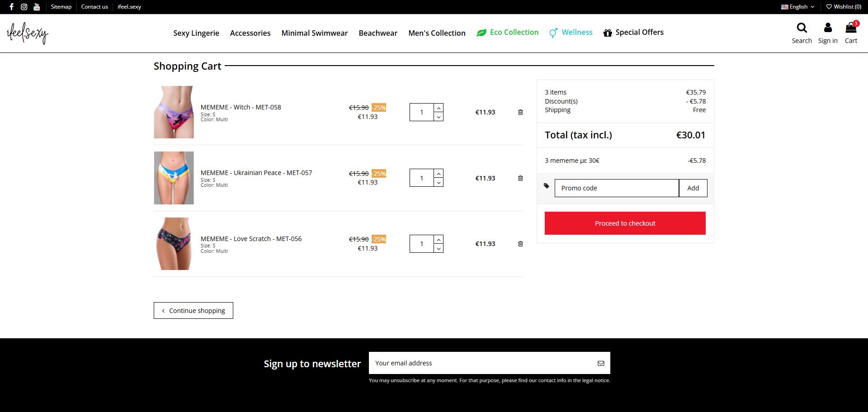Click the "Total (tax incl.)" label

pyautogui.click(x=578, y=135)
